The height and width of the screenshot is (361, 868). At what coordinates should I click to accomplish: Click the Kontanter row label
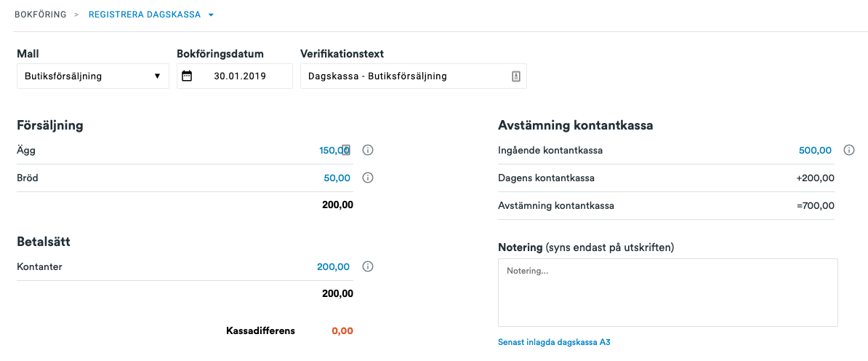coord(40,266)
